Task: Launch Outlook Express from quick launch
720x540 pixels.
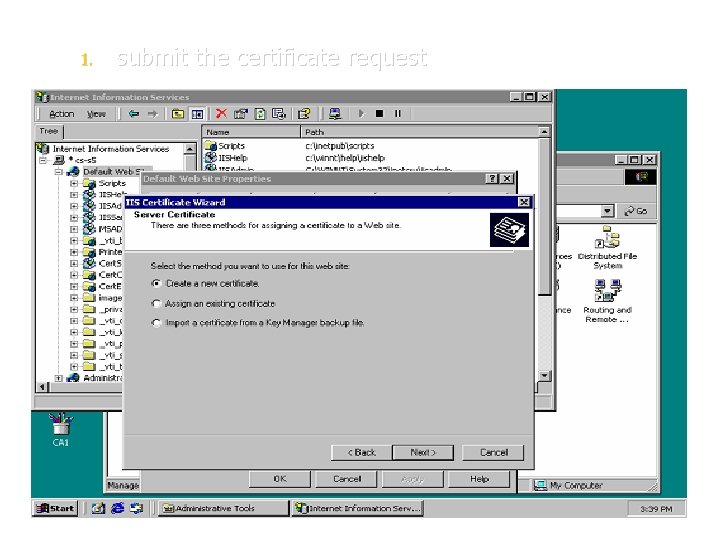Action: [x=136, y=508]
